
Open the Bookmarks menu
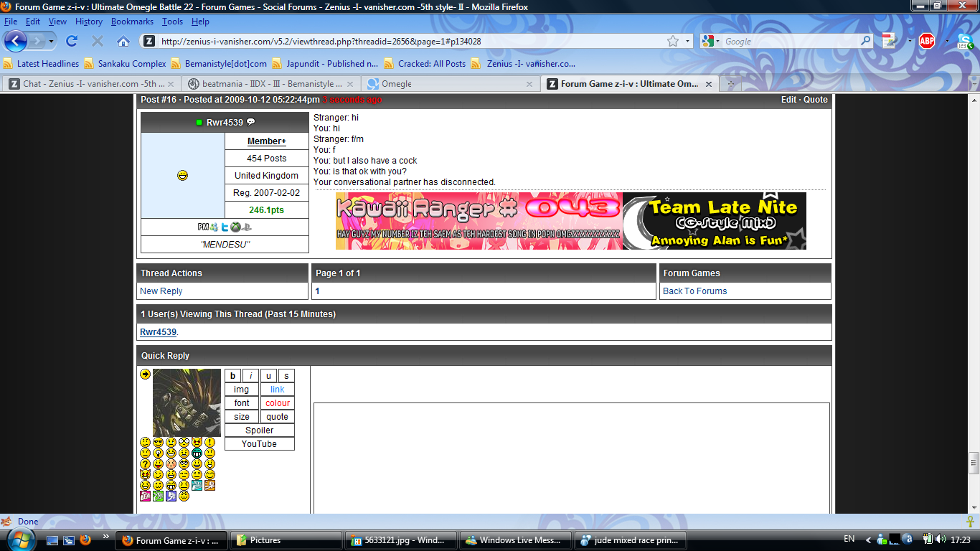[132, 22]
